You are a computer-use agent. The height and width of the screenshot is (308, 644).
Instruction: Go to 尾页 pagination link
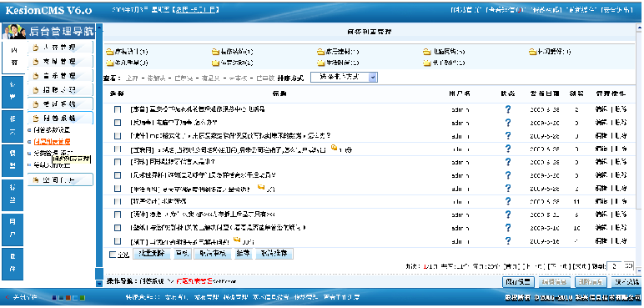tap(581, 266)
